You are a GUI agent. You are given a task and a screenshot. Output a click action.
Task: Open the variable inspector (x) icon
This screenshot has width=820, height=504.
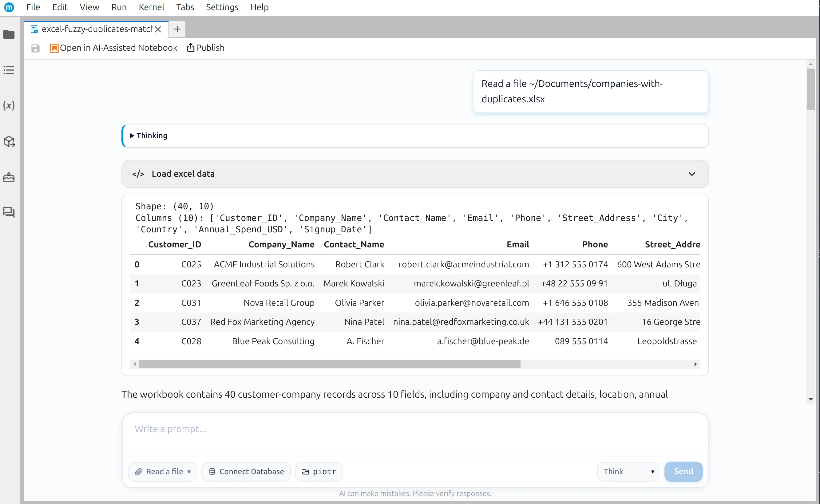click(9, 106)
